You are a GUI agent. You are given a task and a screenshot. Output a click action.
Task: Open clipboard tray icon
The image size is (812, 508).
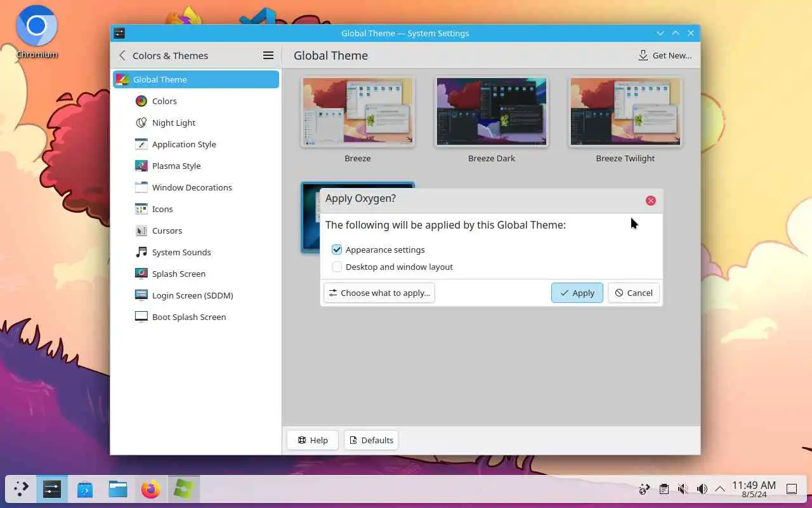(664, 489)
